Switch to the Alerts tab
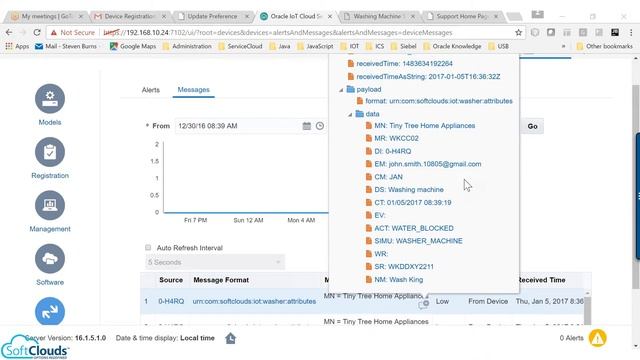This screenshot has height=360, width=640. tap(151, 90)
